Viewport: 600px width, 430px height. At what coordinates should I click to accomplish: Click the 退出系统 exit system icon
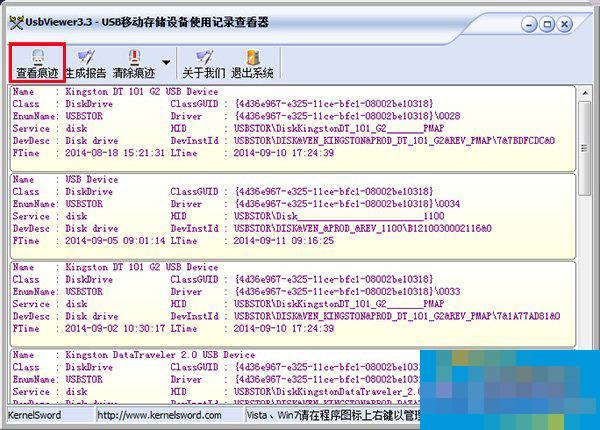(x=252, y=63)
